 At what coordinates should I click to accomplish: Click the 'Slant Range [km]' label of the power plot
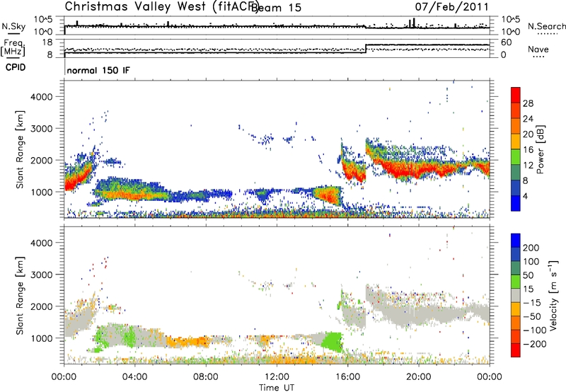20,149
